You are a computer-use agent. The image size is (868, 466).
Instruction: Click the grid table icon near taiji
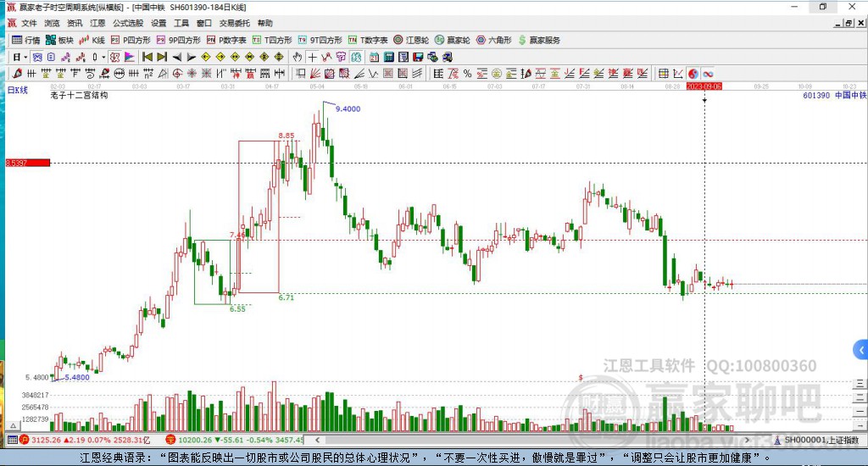tap(662, 73)
